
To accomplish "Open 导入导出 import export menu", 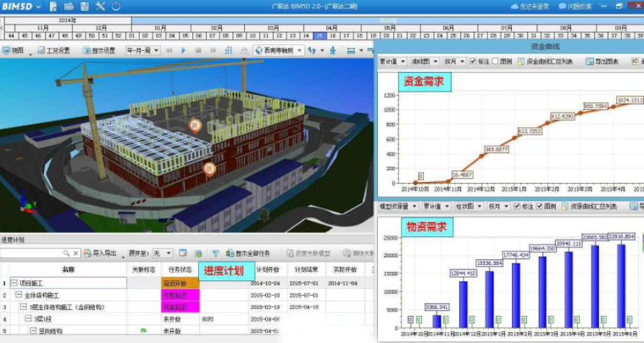I will pos(100,253).
